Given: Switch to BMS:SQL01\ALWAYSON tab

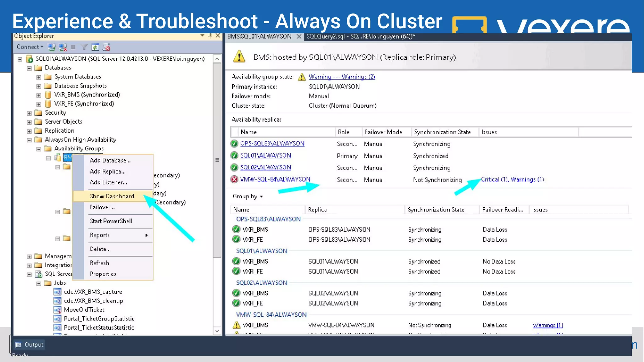Looking at the screenshot, I should click(259, 36).
